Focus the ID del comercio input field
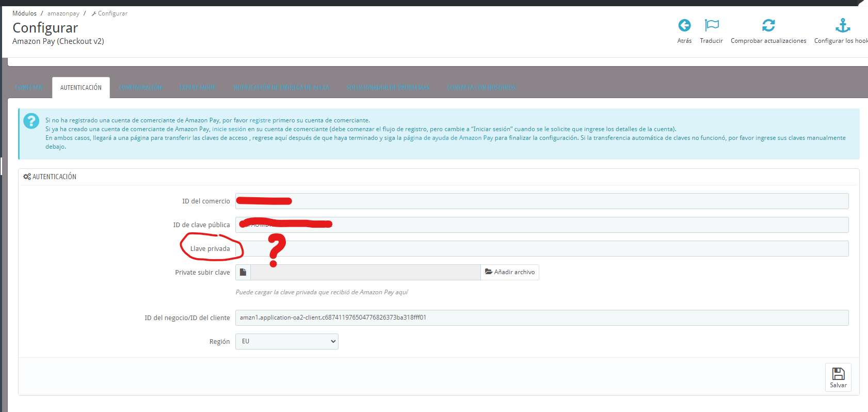Screen dimensions: 868x412 [542, 201]
